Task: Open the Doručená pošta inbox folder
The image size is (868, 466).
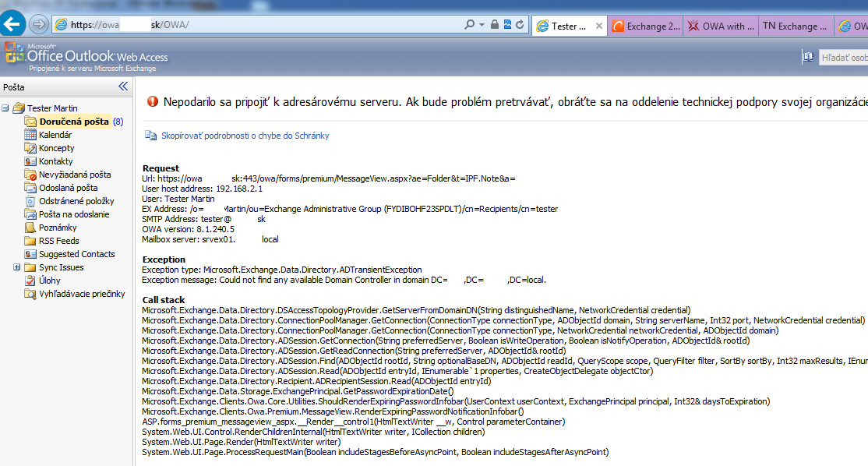Action: pos(73,122)
